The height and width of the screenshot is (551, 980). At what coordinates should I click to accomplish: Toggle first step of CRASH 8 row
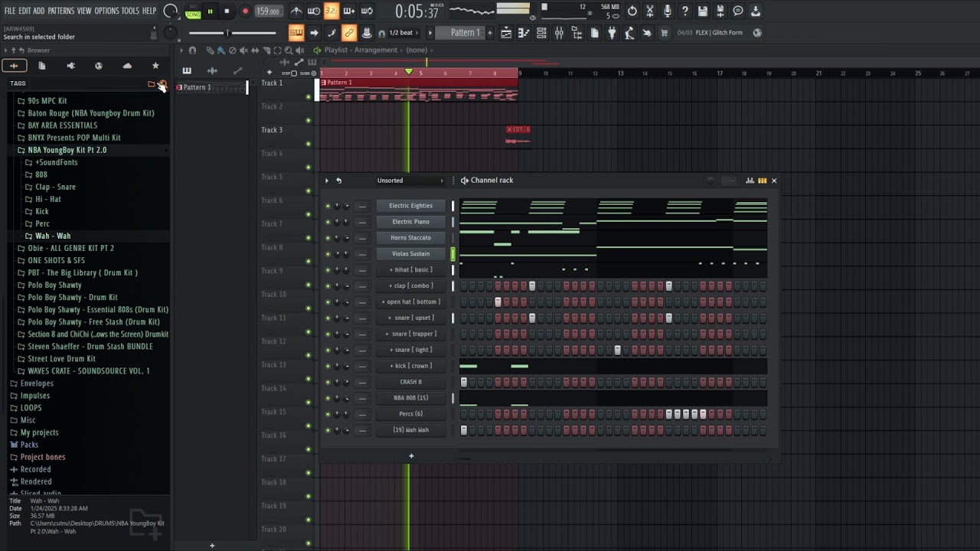(x=464, y=382)
